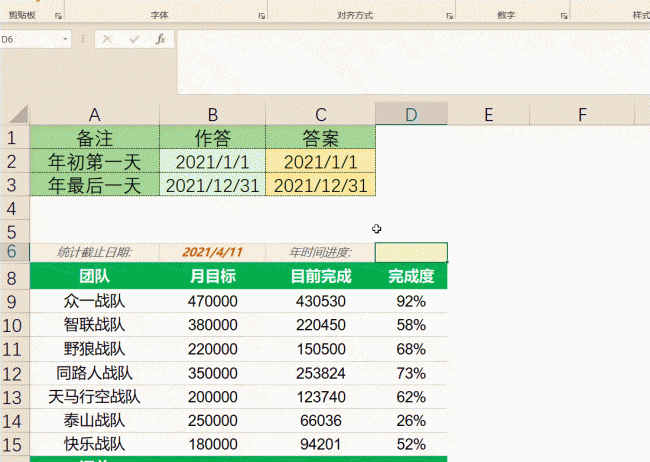Click the 月目标 table header
This screenshot has width=650, height=462.
pos(213,276)
